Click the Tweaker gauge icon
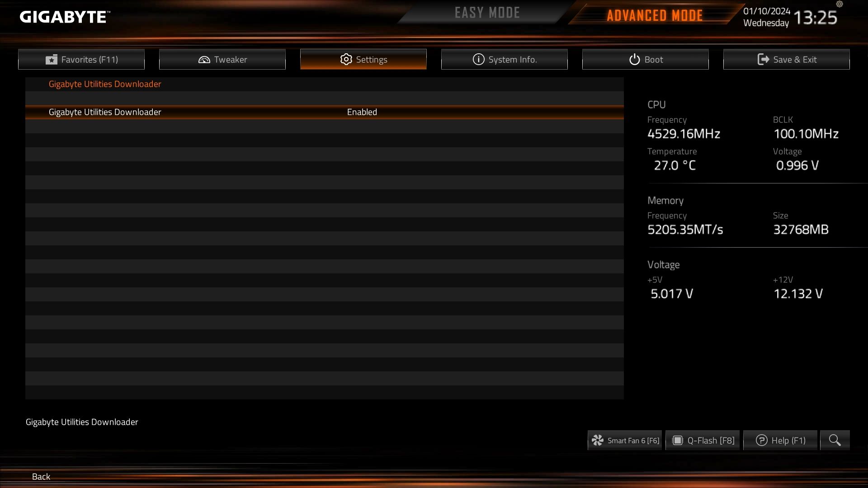Viewport: 868px width, 488px height. pos(204,60)
